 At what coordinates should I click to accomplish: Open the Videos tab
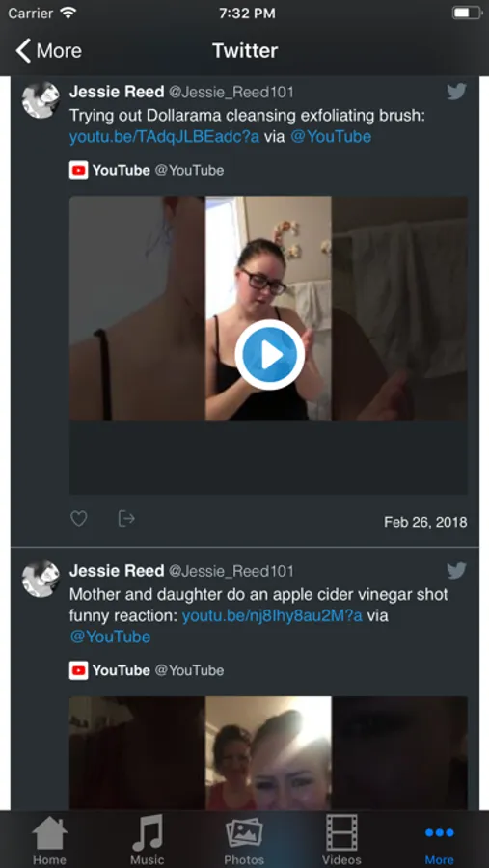341,840
